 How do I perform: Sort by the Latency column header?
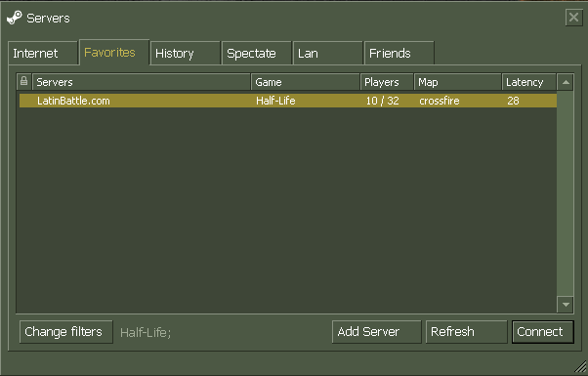528,82
